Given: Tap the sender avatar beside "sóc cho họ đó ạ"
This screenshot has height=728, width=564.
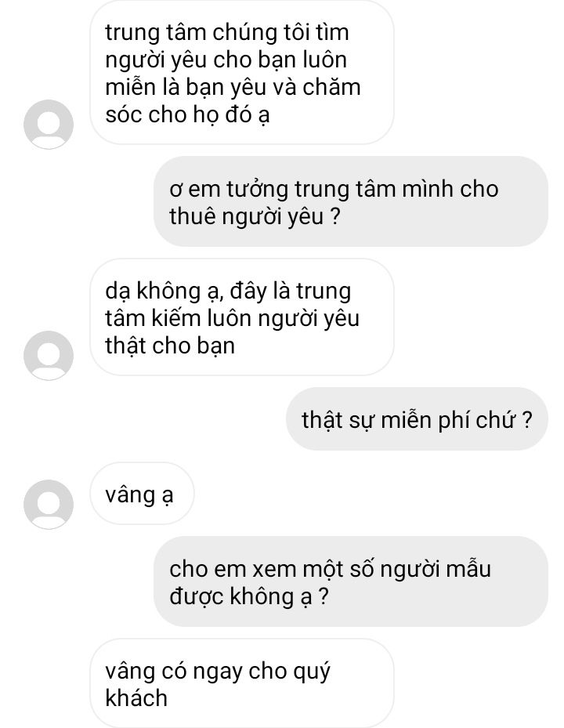Looking at the screenshot, I should [x=49, y=124].
